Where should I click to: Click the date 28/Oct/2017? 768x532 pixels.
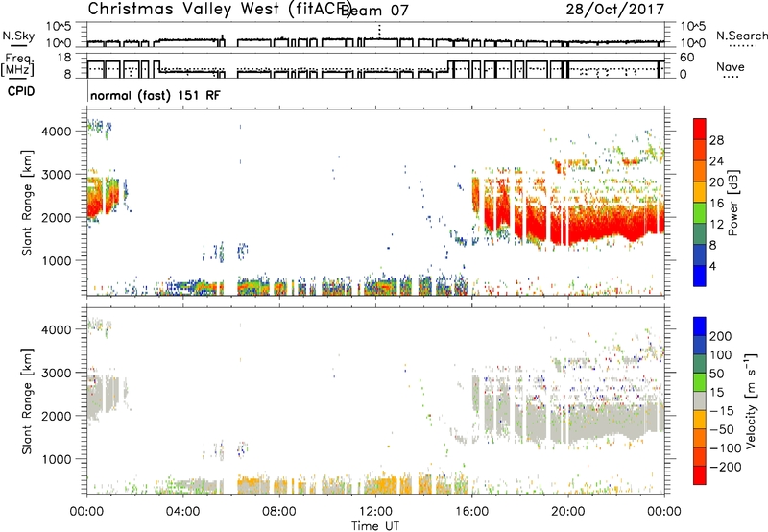point(614,10)
